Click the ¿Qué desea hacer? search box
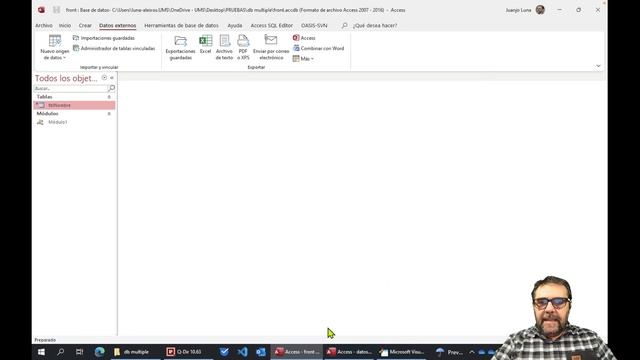640x360 pixels. click(375, 25)
